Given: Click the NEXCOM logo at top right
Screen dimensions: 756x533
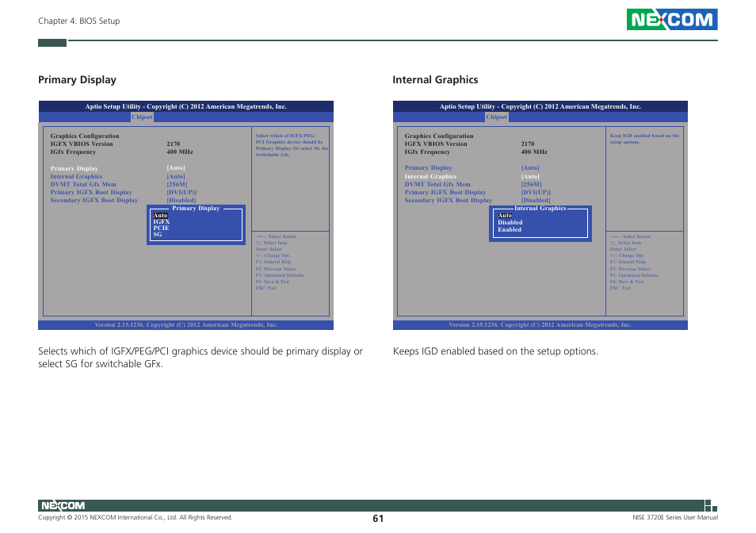Looking at the screenshot, I should (672, 19).
